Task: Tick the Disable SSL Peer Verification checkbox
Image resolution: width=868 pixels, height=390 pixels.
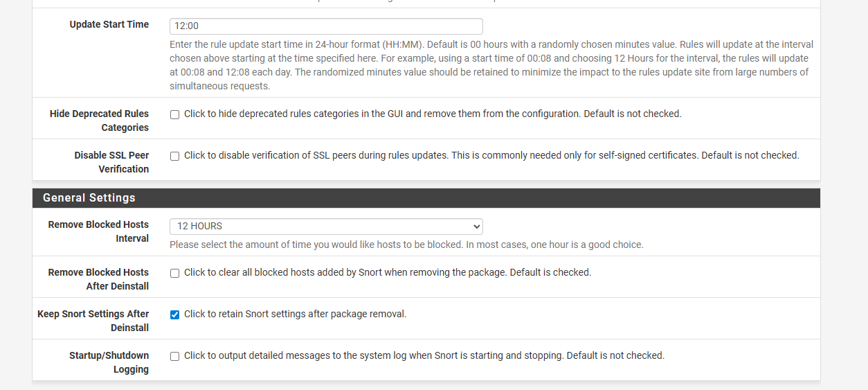Action: [174, 156]
